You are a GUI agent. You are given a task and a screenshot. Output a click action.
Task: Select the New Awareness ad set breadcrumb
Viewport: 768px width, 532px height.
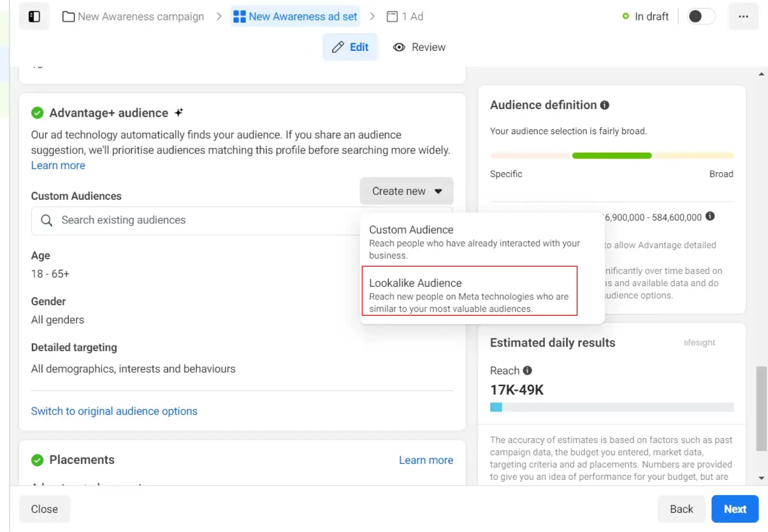point(295,17)
